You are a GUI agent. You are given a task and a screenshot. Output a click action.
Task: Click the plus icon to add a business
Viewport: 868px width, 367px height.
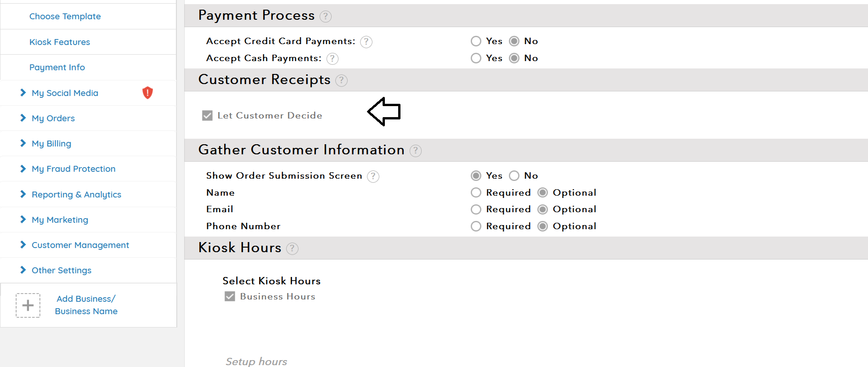point(28,305)
